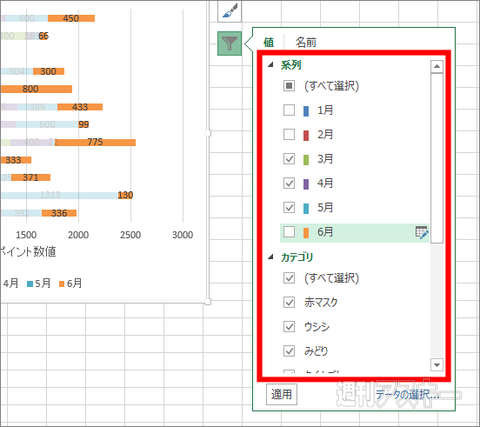Click the 2500 axis label
The height and width of the screenshot is (427, 480).
click(x=130, y=235)
